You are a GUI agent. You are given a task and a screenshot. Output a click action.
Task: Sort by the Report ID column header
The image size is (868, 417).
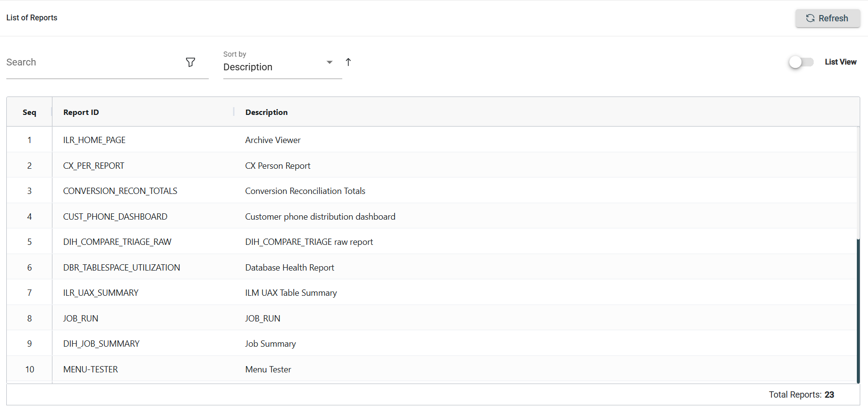pyautogui.click(x=81, y=112)
